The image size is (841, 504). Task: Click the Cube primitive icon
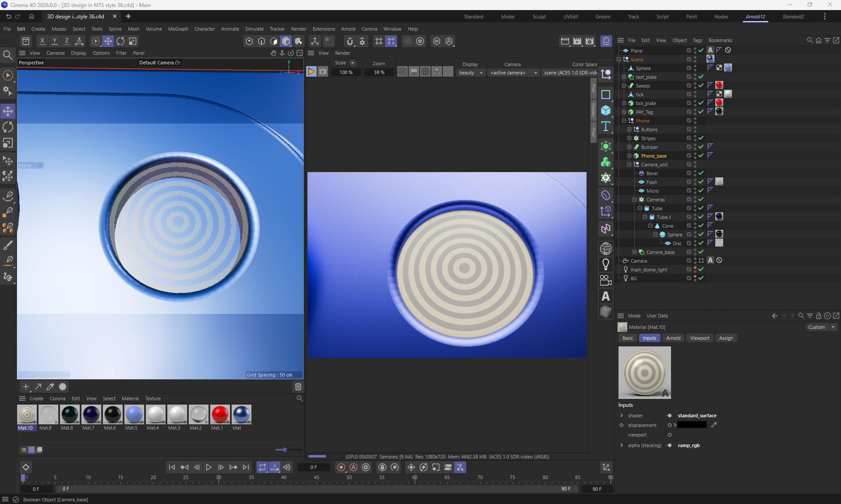click(606, 110)
